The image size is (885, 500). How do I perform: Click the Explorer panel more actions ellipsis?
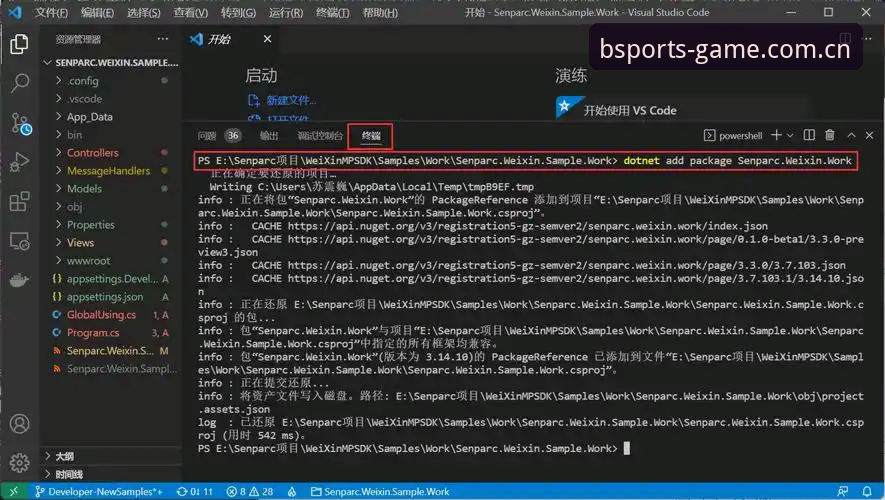point(163,38)
